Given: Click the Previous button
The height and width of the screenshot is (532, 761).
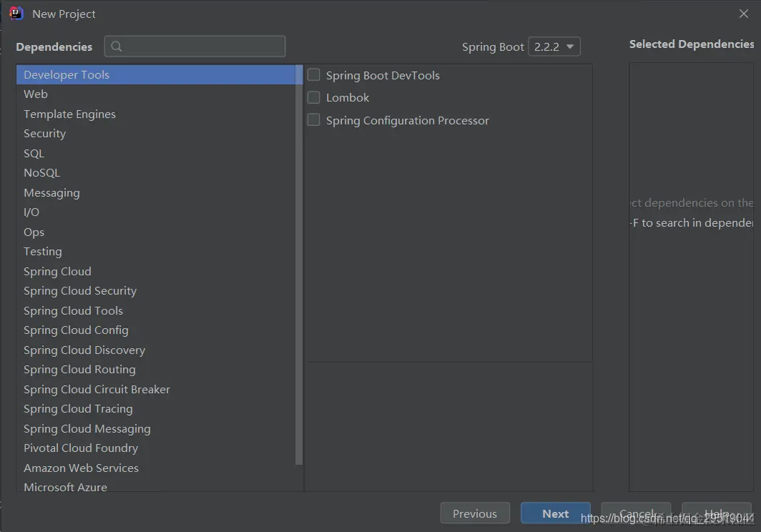Looking at the screenshot, I should [475, 513].
